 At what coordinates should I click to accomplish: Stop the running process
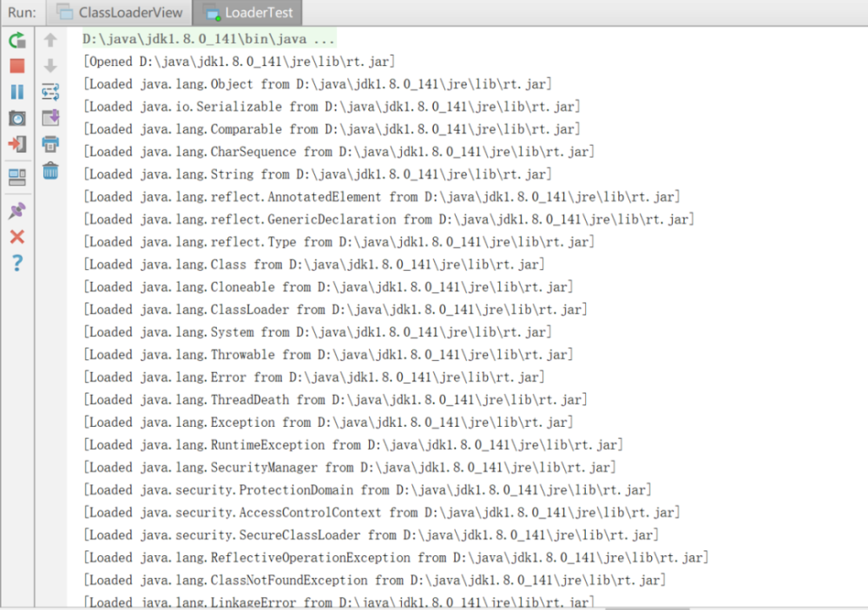click(17, 66)
